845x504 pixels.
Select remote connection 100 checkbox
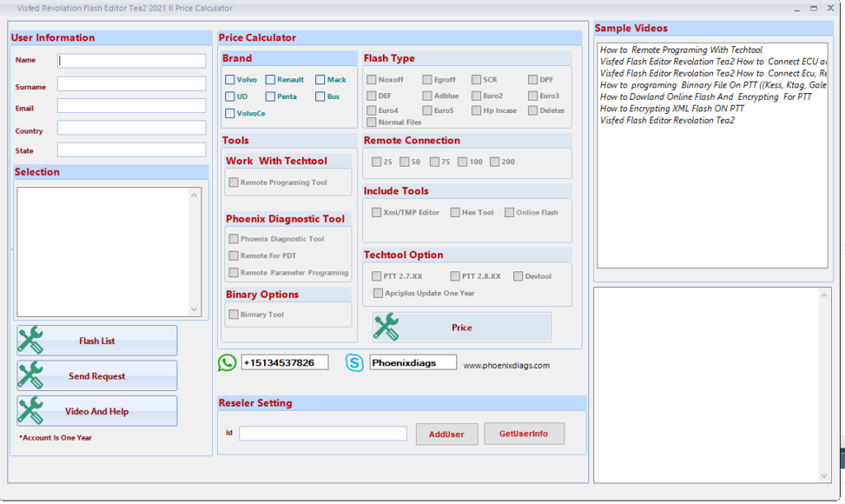tap(463, 162)
